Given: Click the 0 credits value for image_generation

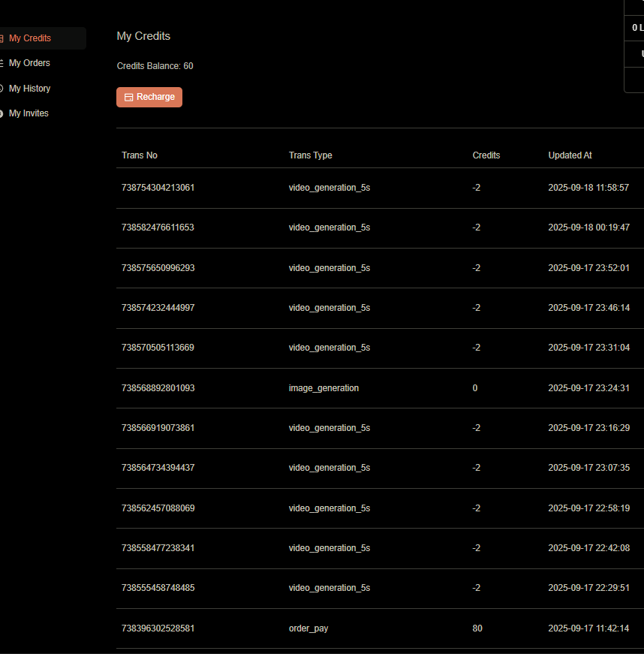Looking at the screenshot, I should point(475,388).
